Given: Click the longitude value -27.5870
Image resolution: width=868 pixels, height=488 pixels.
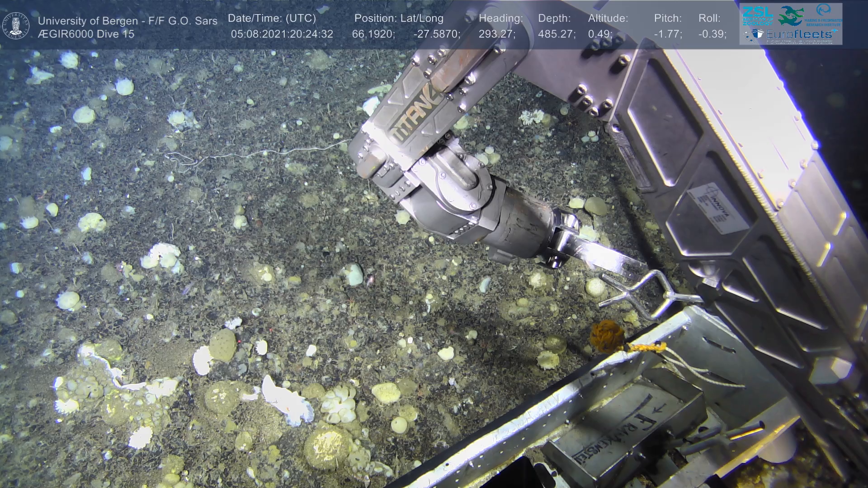Looking at the screenshot, I should pos(436,34).
